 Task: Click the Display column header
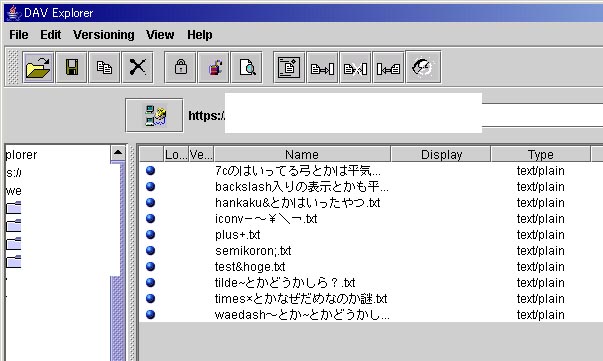pyautogui.click(x=441, y=155)
